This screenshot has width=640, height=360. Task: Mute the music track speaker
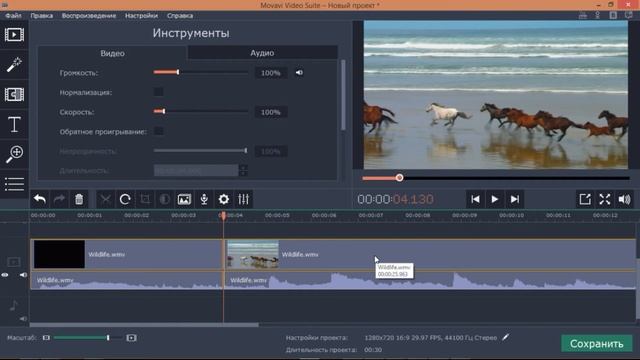(x=23, y=318)
